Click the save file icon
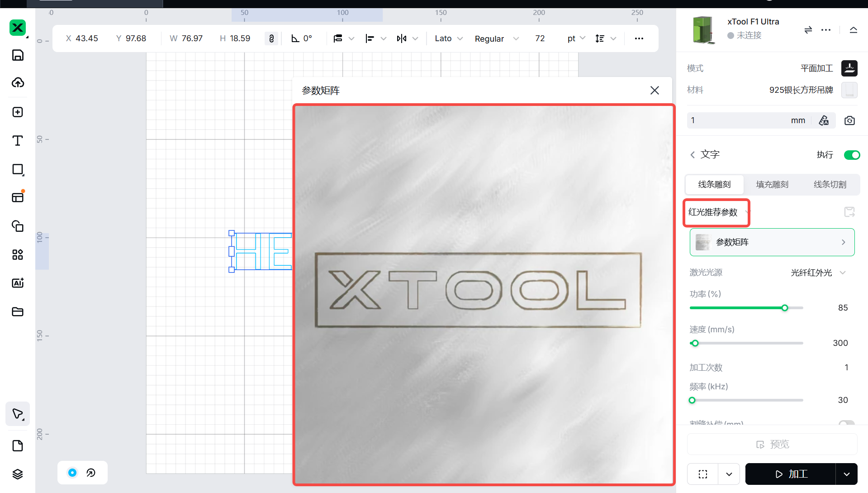The image size is (868, 493). [18, 55]
